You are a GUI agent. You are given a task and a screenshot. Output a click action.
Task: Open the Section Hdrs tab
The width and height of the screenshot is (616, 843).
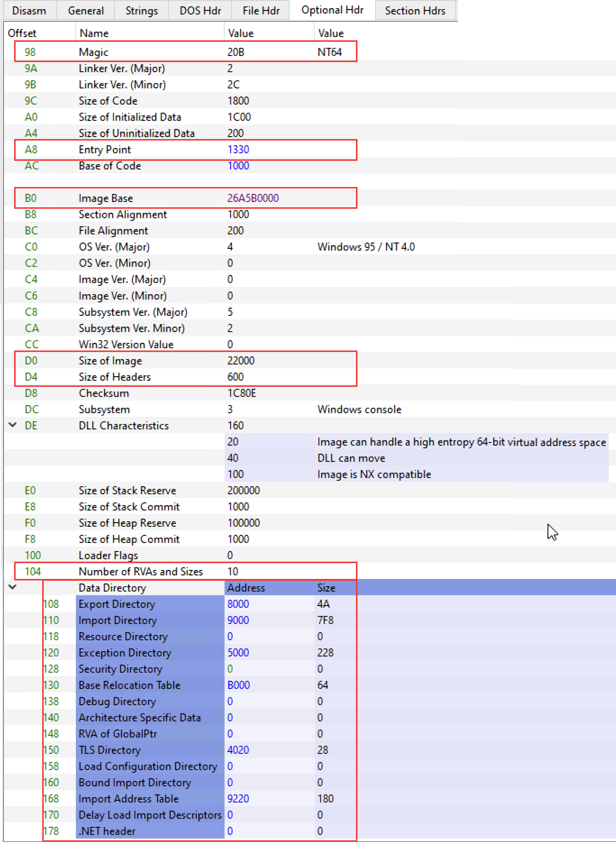[x=415, y=10]
